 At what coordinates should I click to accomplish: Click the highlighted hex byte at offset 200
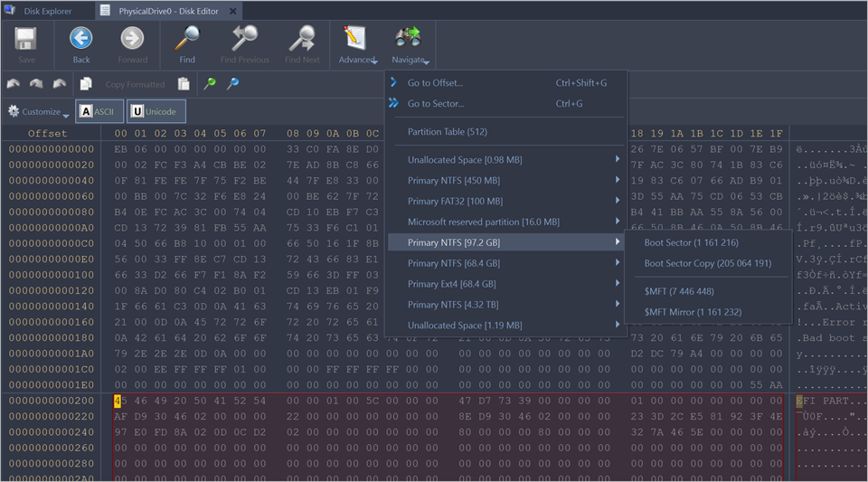pyautogui.click(x=118, y=401)
